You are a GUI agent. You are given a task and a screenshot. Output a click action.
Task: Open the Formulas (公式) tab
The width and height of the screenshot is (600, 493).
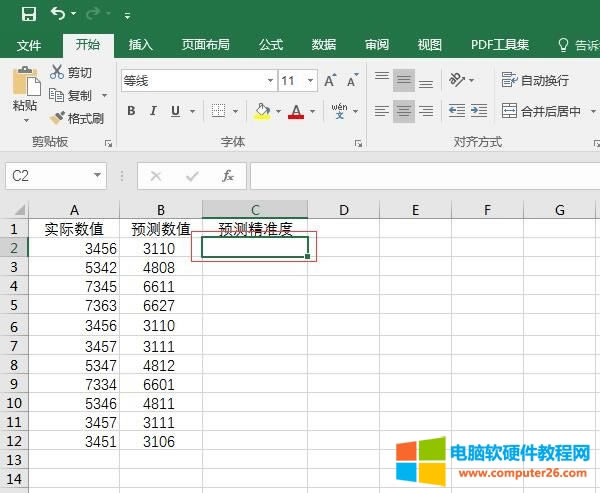[x=271, y=45]
